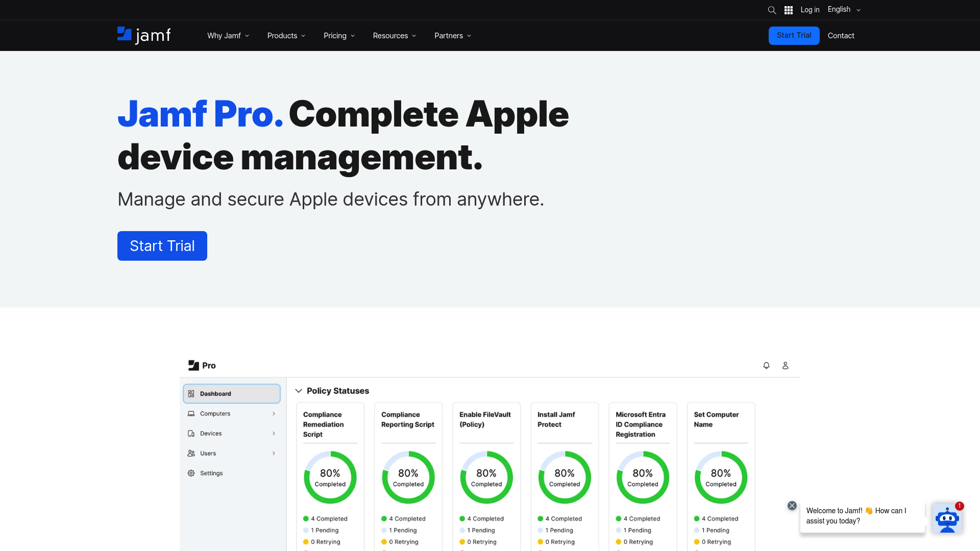The height and width of the screenshot is (551, 980).
Task: Click the app grid icon near Log in
Action: coord(788,10)
